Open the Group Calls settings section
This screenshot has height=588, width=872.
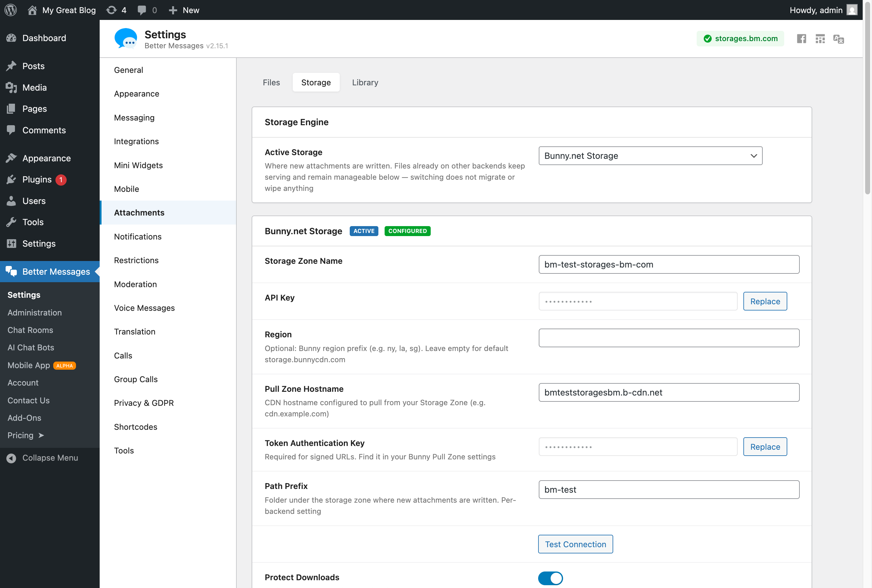click(168, 379)
